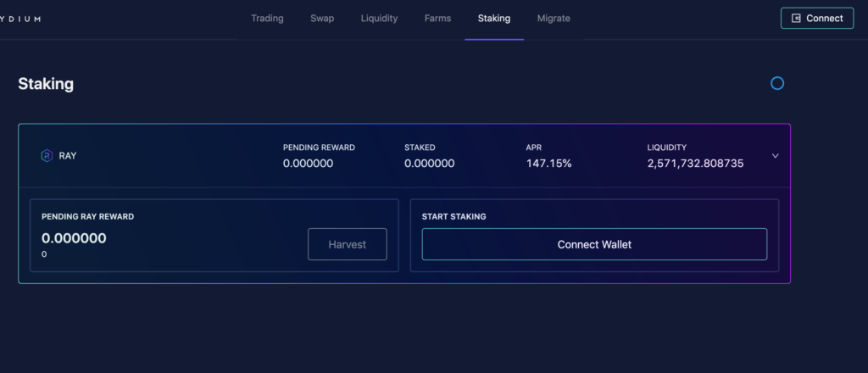The height and width of the screenshot is (373, 868).
Task: Click the RAY pool name text
Action: coord(68,156)
